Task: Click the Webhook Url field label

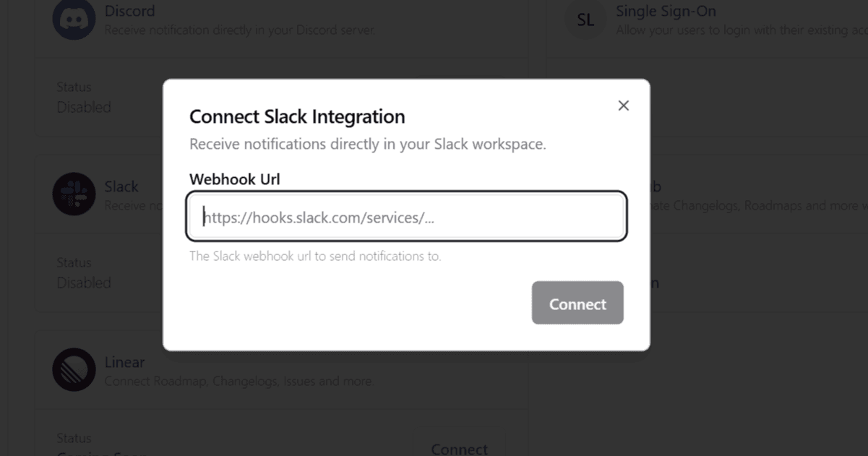Action: click(234, 179)
